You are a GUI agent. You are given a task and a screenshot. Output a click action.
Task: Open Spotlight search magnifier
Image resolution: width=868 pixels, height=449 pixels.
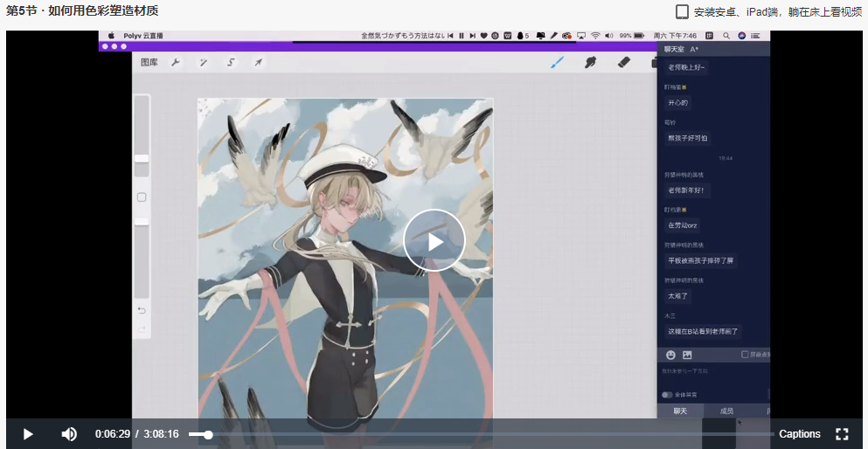tap(726, 36)
